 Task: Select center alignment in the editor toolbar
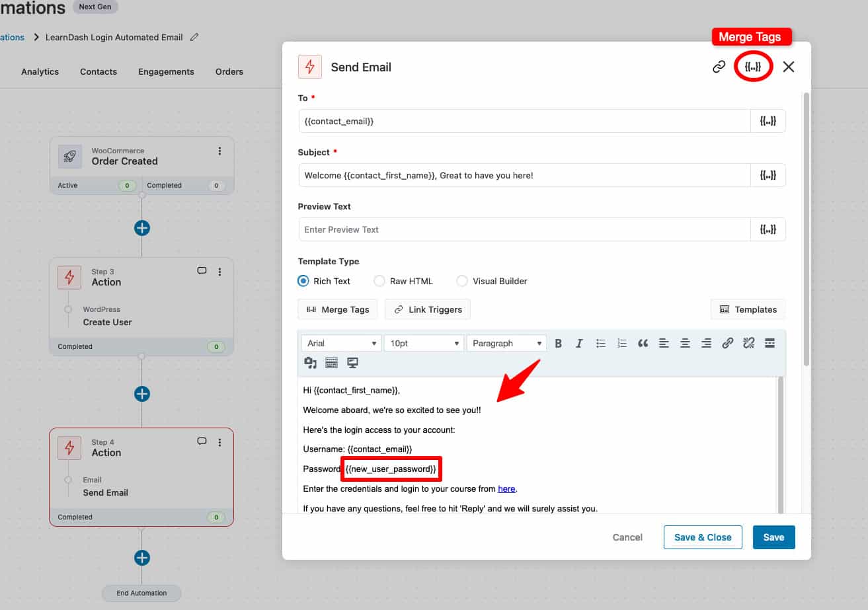[x=685, y=343]
